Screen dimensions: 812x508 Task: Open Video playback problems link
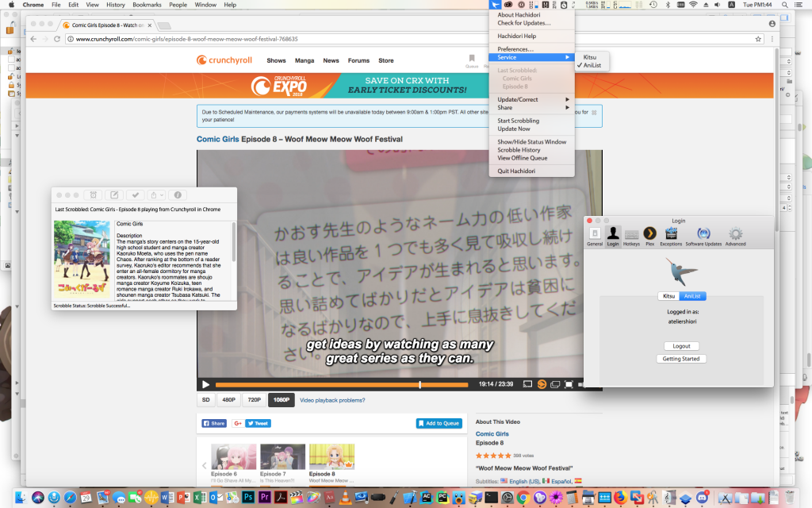[x=332, y=400]
